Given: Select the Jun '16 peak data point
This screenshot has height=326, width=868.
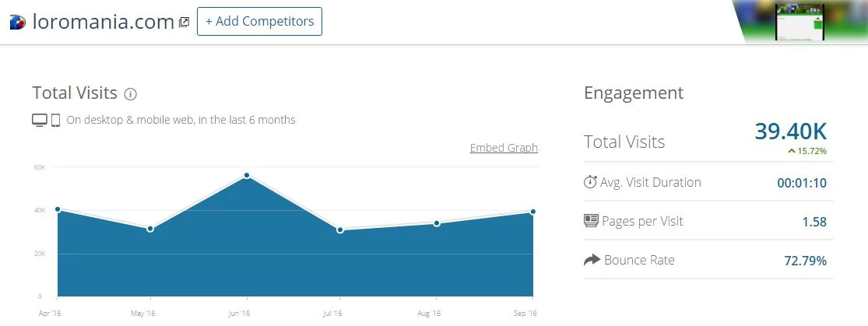Looking at the screenshot, I should click(247, 176).
